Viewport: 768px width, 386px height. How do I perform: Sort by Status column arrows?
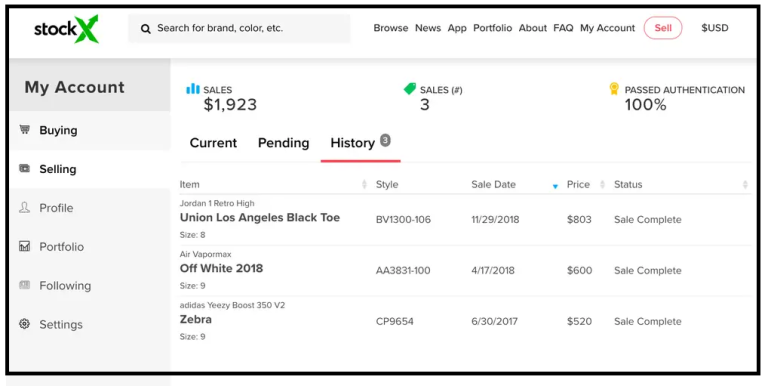(x=745, y=184)
